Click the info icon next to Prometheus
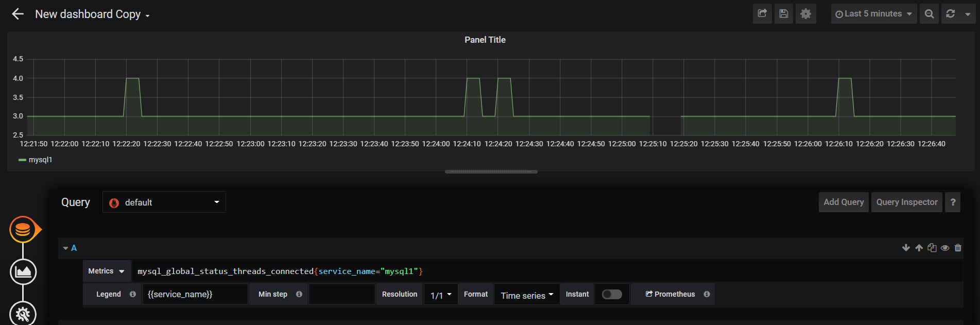Viewport: 980px width, 325px height. point(707,294)
